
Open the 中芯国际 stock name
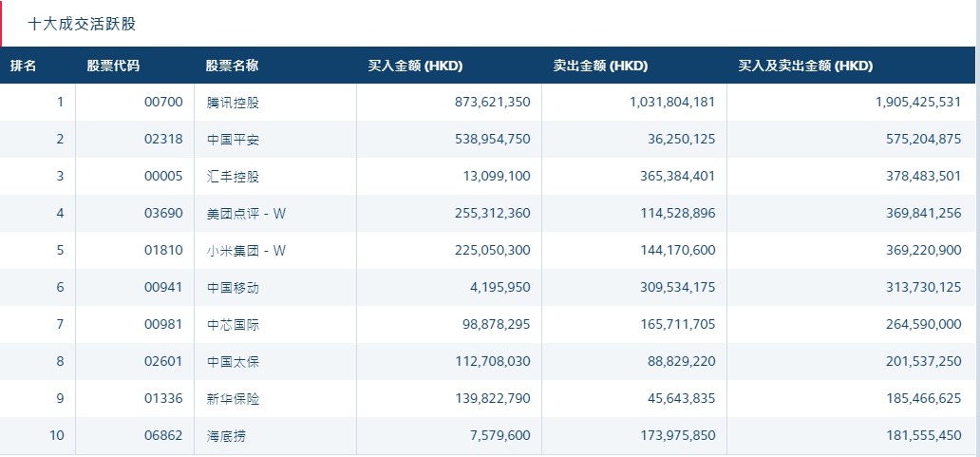(x=232, y=325)
